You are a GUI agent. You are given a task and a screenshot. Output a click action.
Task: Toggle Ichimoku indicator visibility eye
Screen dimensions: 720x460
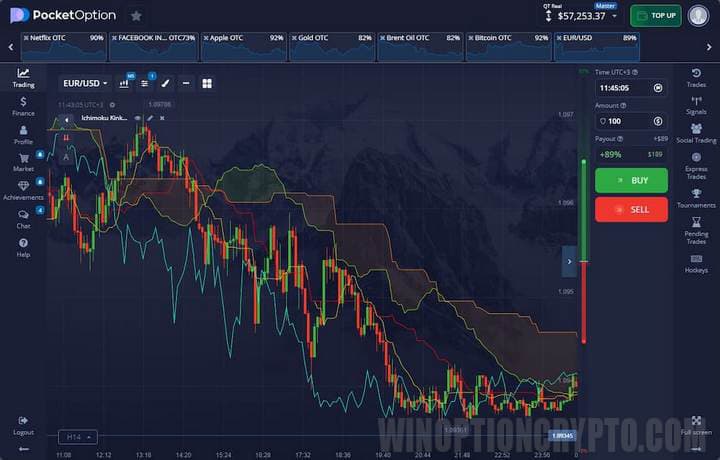coord(137,118)
